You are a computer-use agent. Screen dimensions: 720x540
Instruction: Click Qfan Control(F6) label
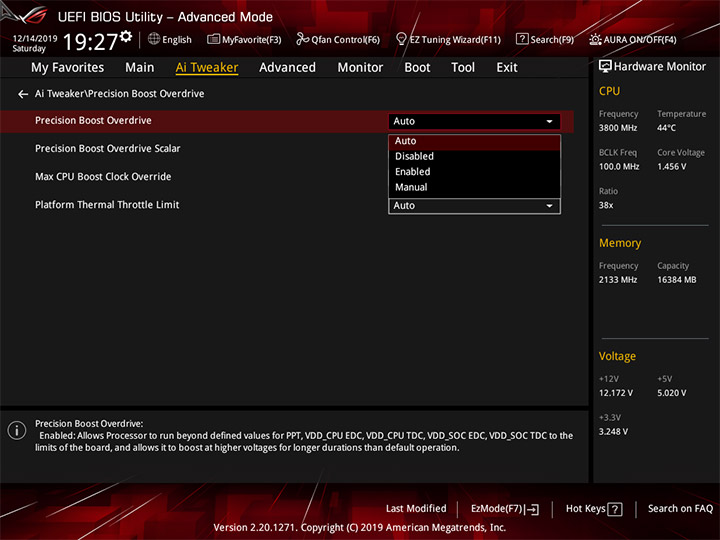click(x=345, y=40)
